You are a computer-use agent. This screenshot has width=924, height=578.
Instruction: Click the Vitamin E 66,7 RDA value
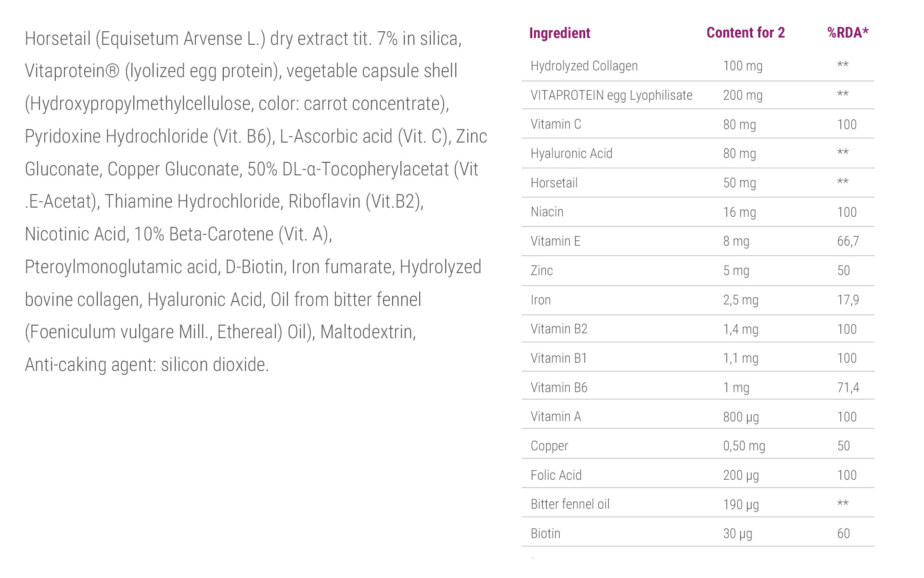point(847,241)
